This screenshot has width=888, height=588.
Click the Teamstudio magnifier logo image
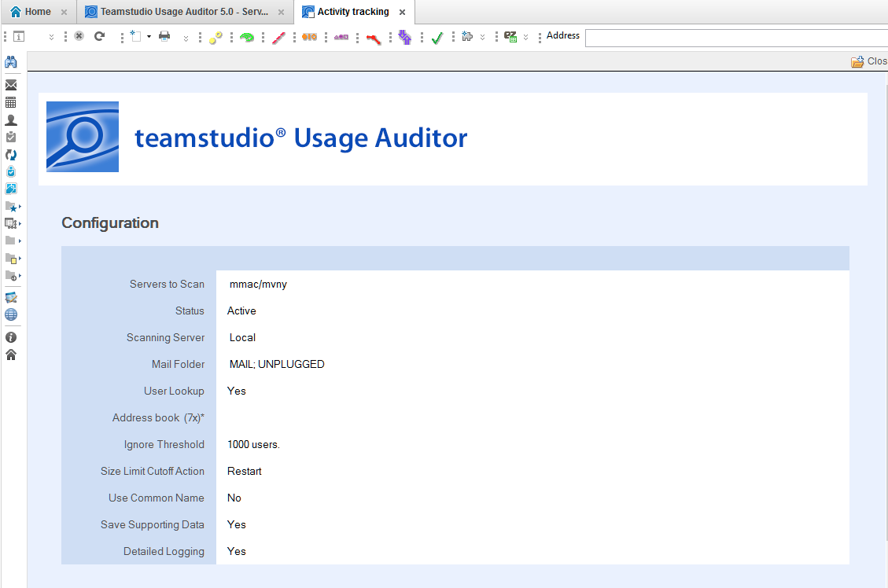(83, 137)
